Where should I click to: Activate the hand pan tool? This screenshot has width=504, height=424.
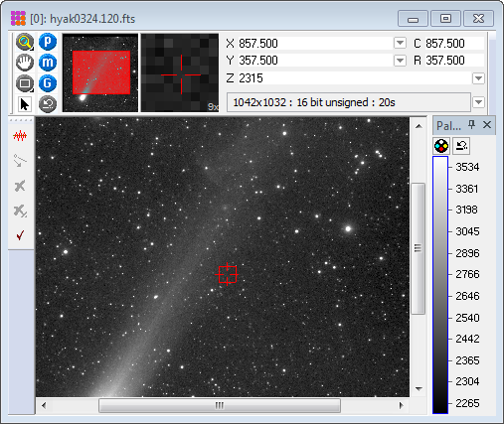[x=25, y=63]
